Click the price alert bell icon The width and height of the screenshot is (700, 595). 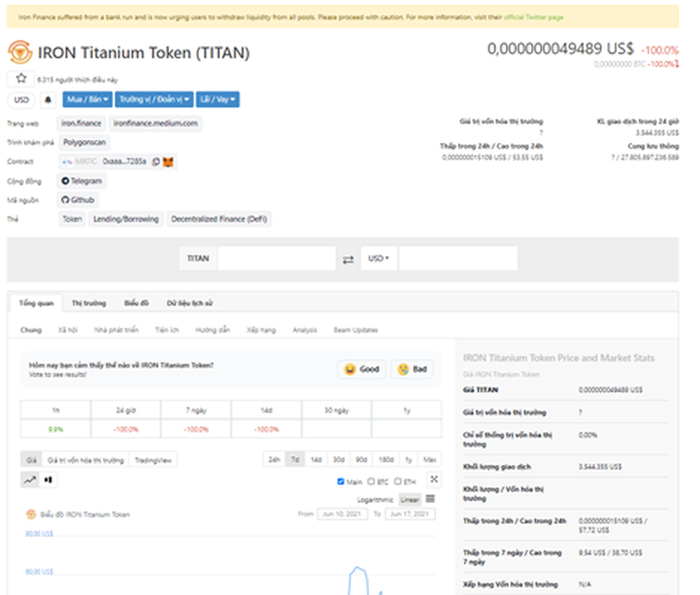point(49,100)
